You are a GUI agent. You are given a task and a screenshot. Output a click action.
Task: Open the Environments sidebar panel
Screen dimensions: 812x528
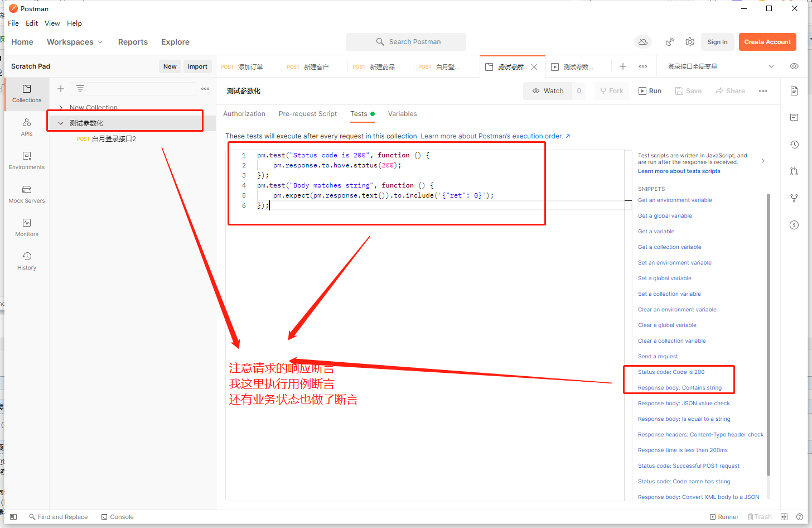pyautogui.click(x=27, y=160)
